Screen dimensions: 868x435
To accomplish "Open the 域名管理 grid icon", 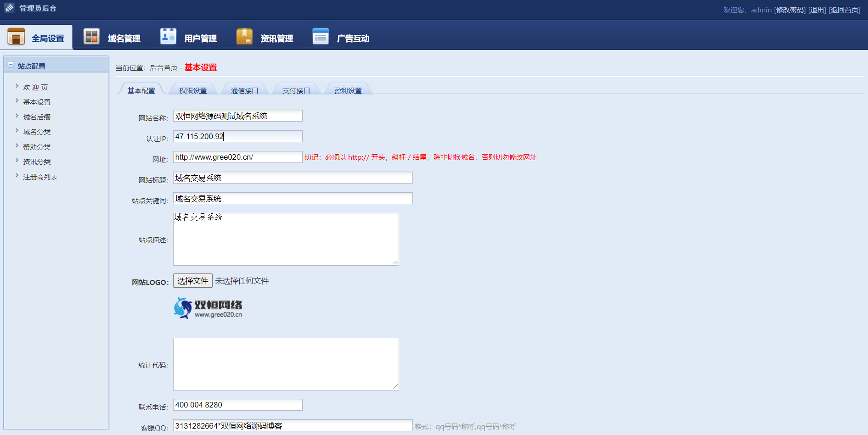I will (x=91, y=37).
